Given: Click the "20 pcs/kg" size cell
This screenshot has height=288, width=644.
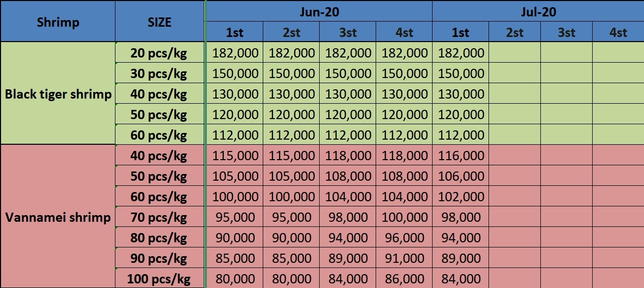Looking at the screenshot, I should (160, 53).
